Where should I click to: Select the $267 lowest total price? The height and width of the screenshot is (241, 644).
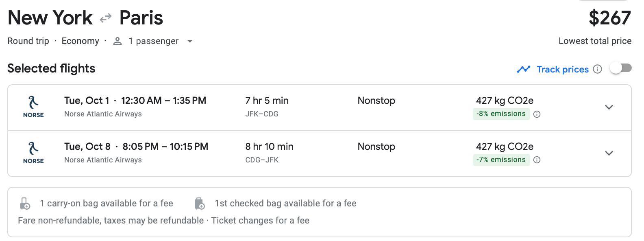tap(609, 18)
